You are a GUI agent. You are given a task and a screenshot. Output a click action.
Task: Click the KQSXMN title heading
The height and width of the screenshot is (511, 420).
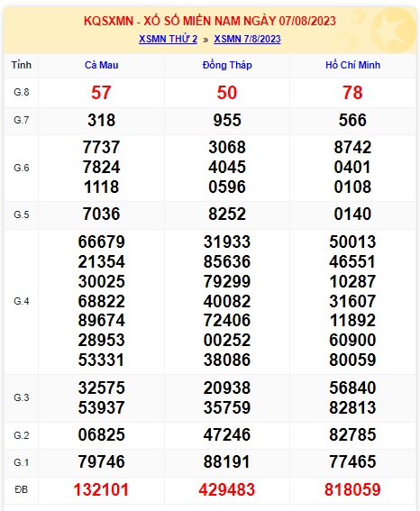210,22
